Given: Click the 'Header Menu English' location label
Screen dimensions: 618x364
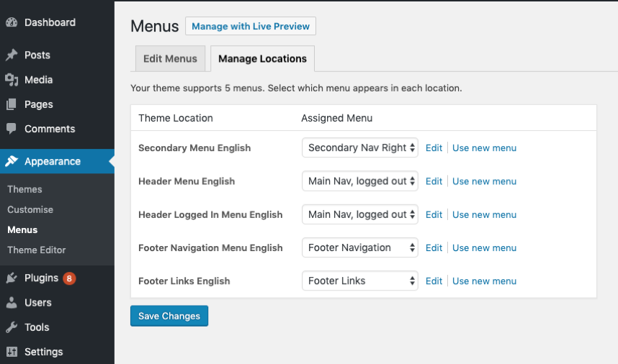Looking at the screenshot, I should 187,181.
